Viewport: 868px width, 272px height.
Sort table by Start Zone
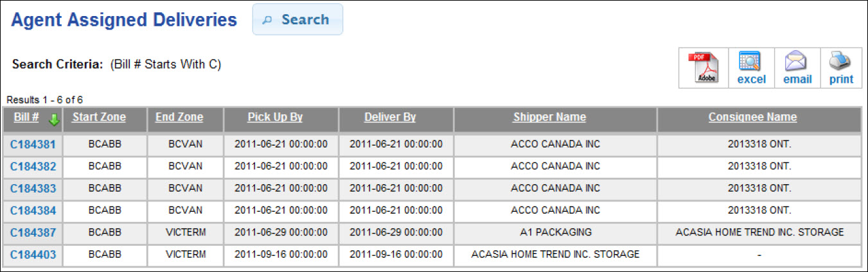tap(99, 117)
